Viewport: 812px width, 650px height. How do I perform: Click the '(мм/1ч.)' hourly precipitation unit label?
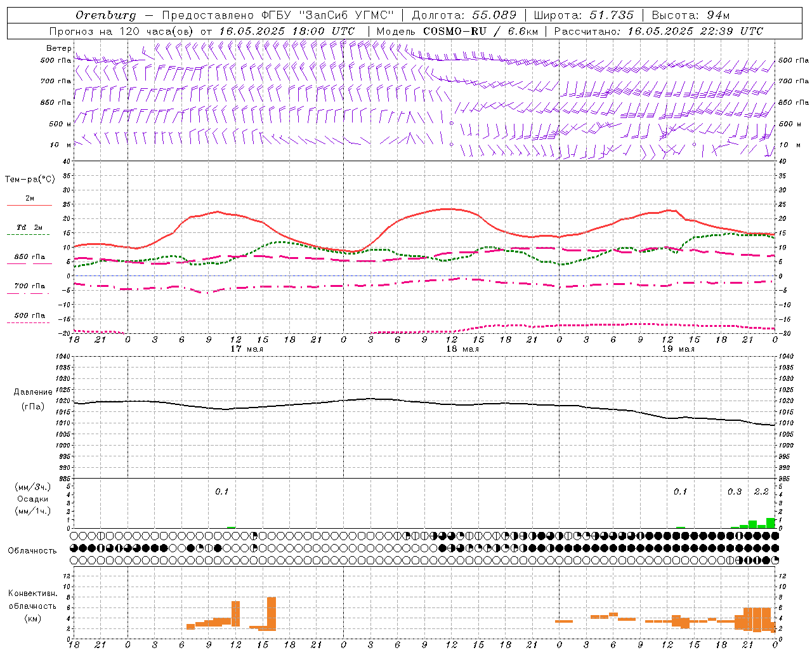[x=33, y=511]
